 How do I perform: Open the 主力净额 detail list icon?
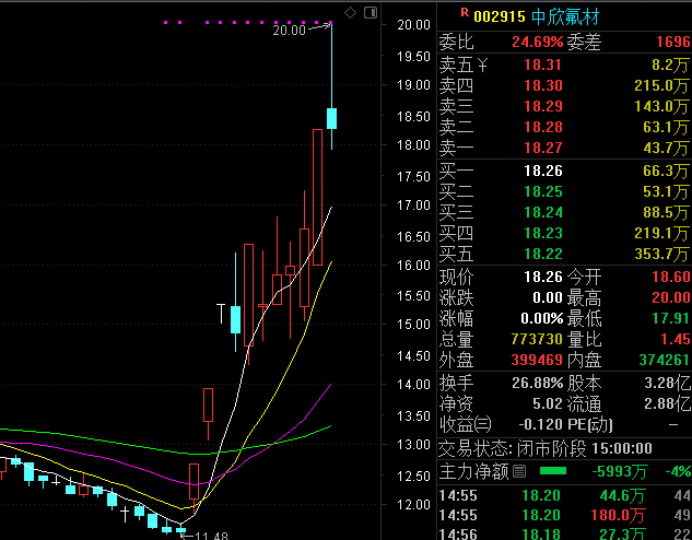(x=519, y=472)
